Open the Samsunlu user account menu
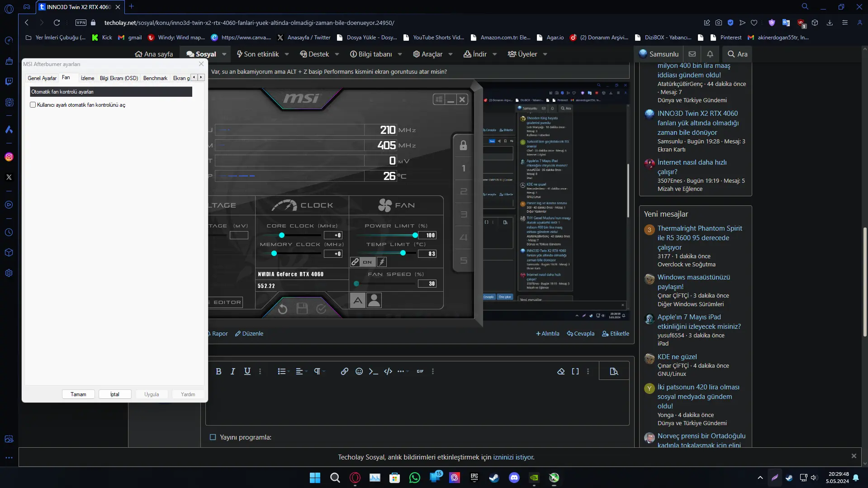Screen dimensions: 868x488 point(659,54)
